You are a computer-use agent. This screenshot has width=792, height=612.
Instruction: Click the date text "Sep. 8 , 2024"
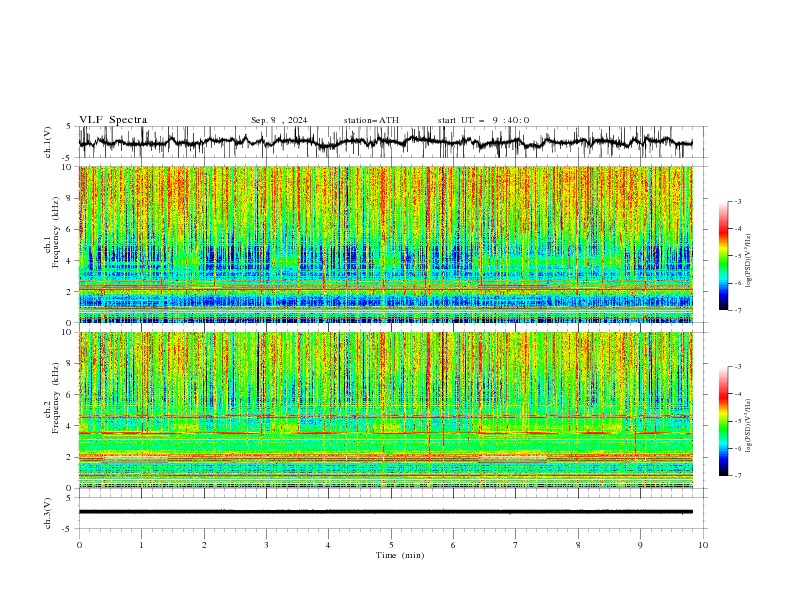pos(279,120)
